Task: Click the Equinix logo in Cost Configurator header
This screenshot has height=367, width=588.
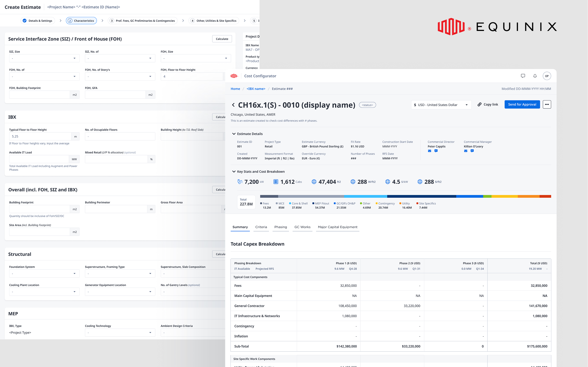Action: click(234, 76)
